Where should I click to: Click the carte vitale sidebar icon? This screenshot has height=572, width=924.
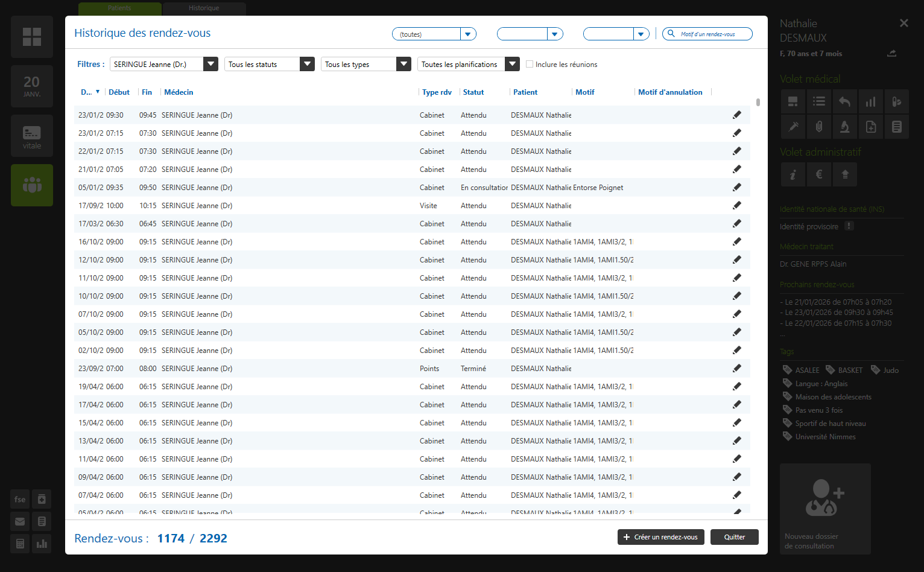pos(32,136)
